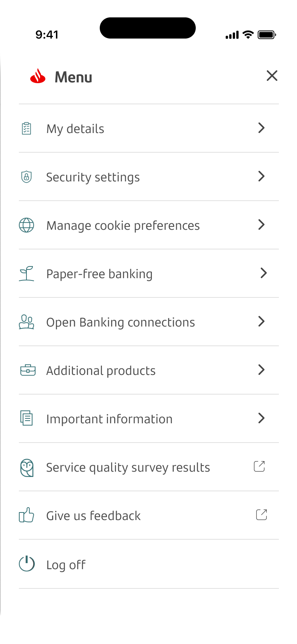This screenshot has width=297, height=644.
Task: Open the Open Banking connections entry
Action: click(121, 322)
